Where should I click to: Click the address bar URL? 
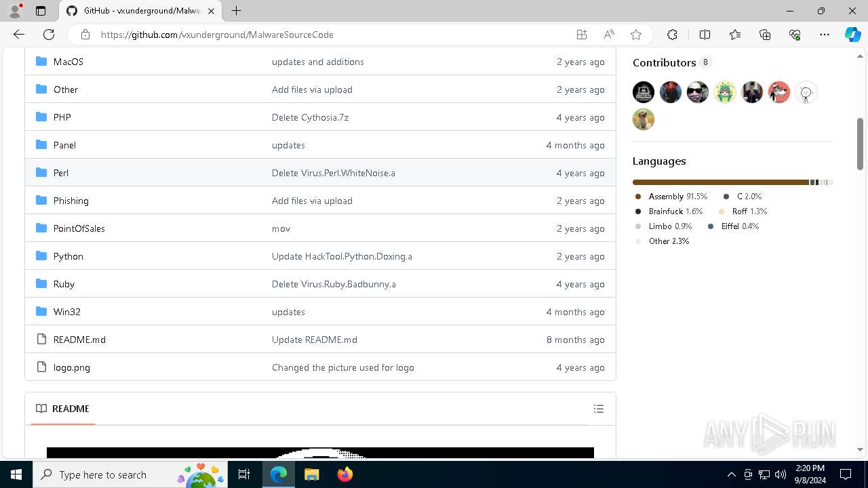217,35
